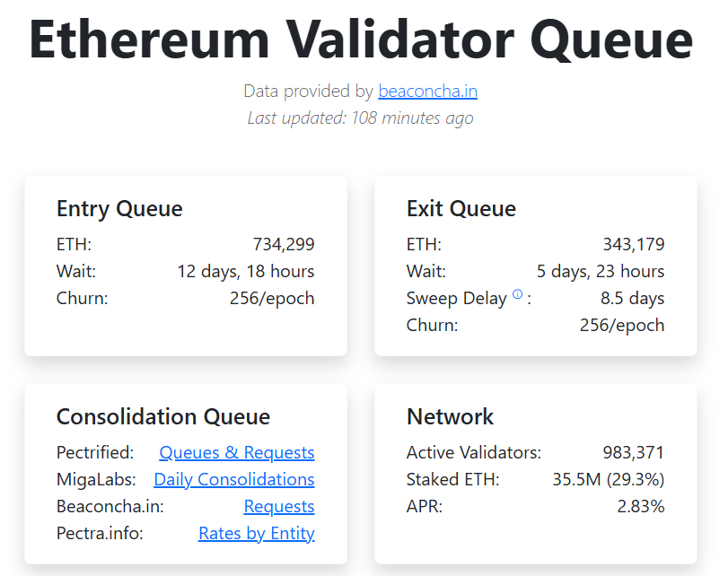728x576 pixels.
Task: Open the beaconcha.in data provider link
Action: [x=427, y=91]
